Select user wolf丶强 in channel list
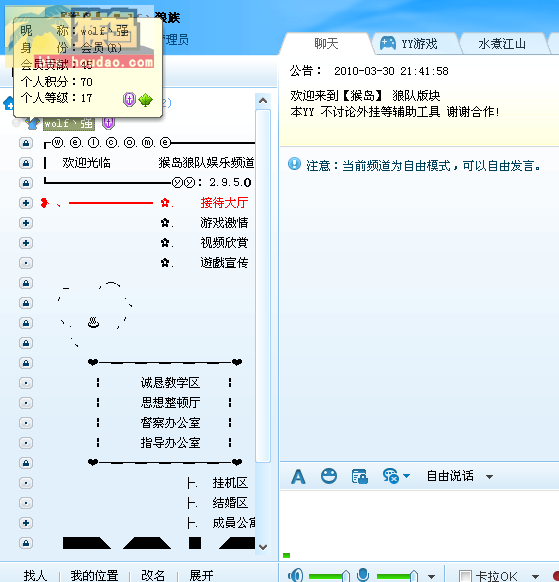 tap(69, 123)
